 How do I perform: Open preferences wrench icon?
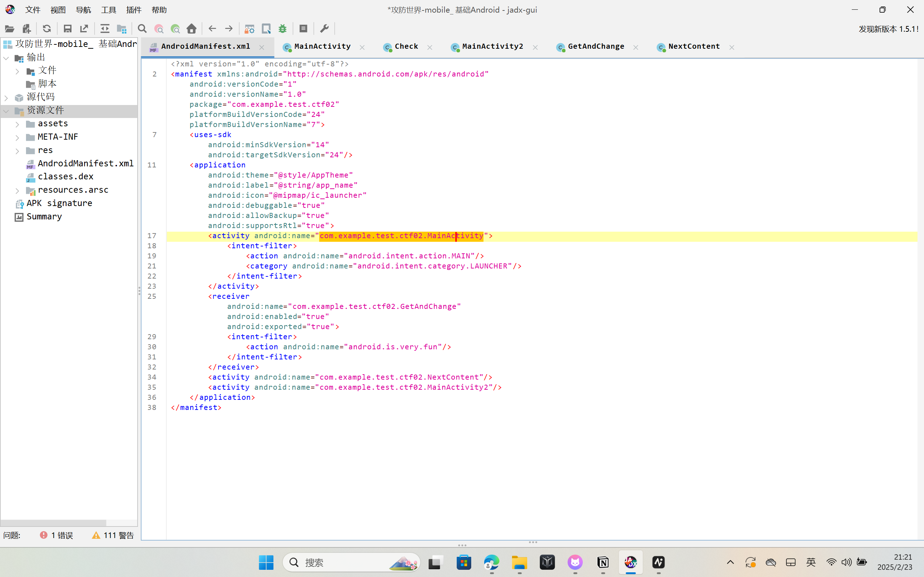click(324, 29)
